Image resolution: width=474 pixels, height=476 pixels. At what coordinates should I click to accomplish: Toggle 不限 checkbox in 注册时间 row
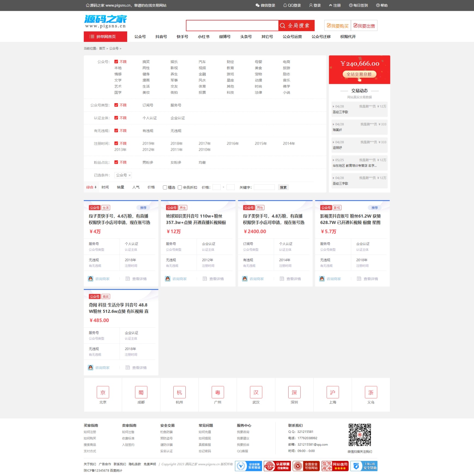[116, 143]
